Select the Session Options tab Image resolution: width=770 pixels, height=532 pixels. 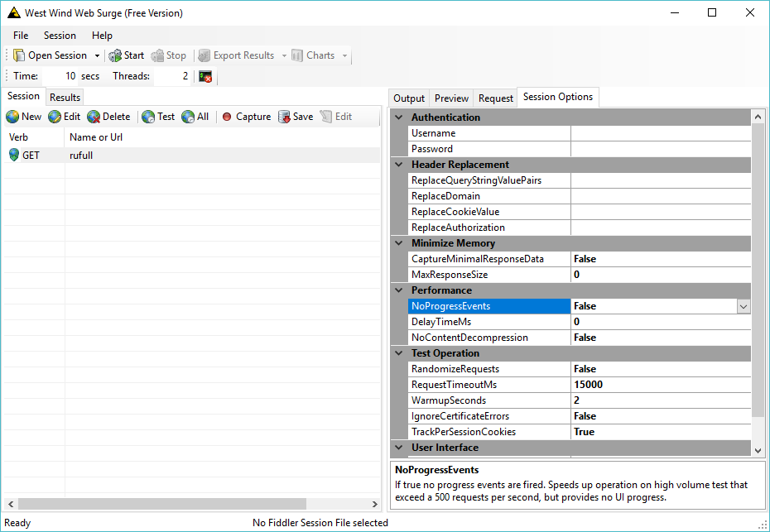click(558, 97)
